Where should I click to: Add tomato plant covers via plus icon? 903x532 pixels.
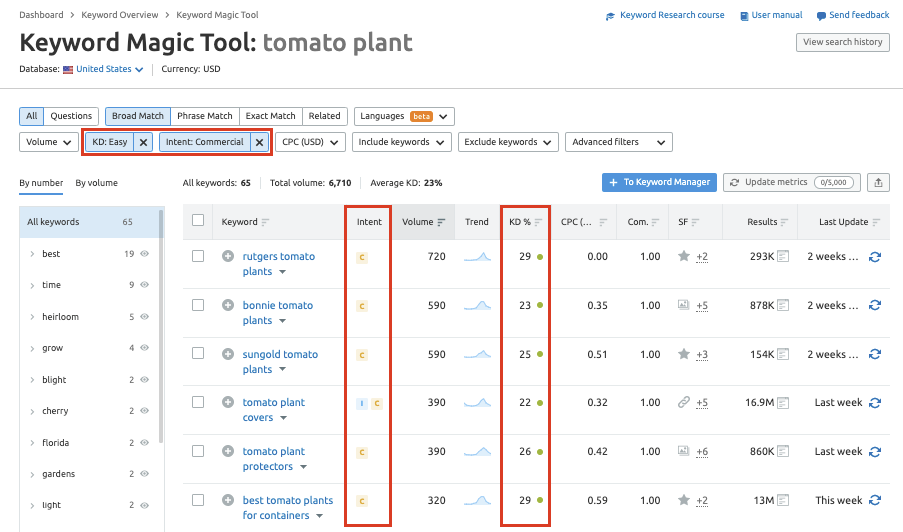click(228, 402)
